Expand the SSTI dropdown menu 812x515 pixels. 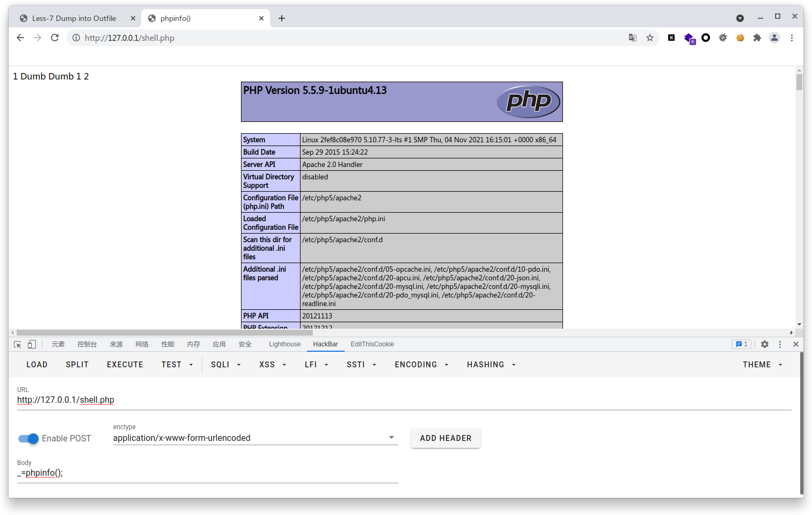click(362, 365)
